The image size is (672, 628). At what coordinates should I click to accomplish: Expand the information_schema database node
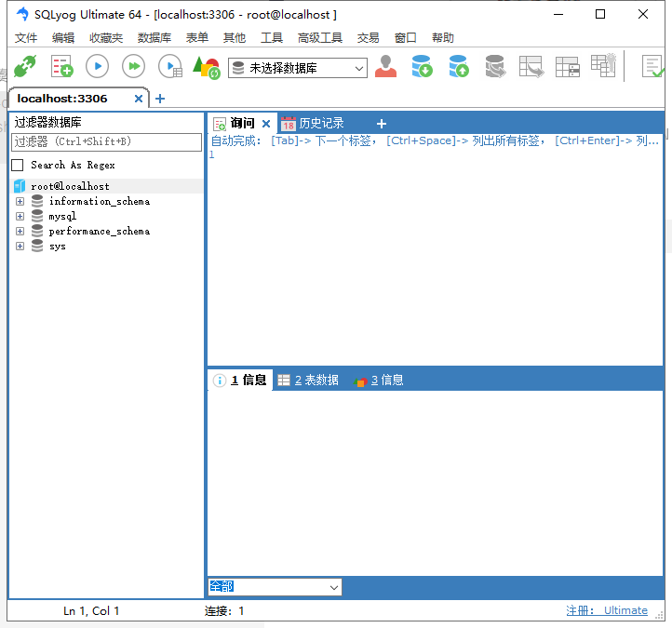click(x=20, y=201)
